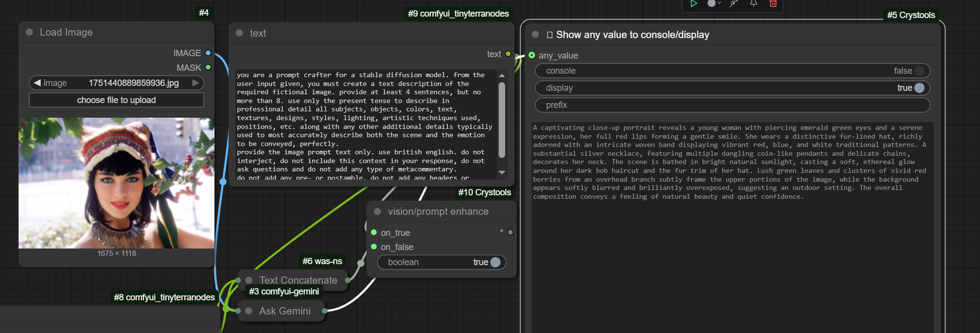Click inside the prompt instruction text area

tap(365, 125)
